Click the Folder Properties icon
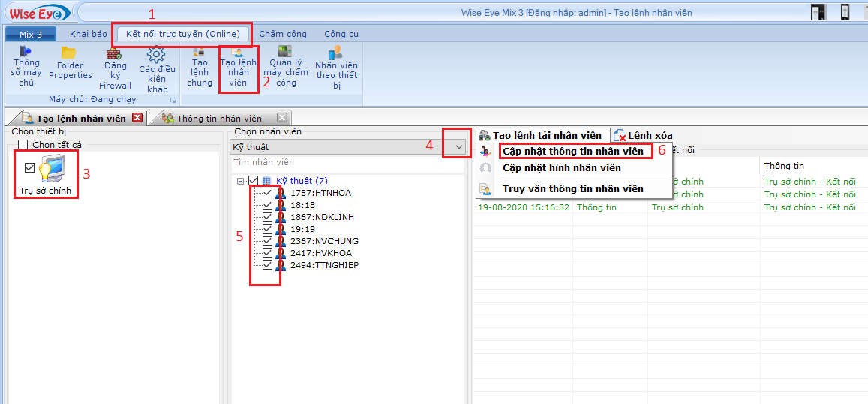This screenshot has width=868, height=404. point(70,63)
